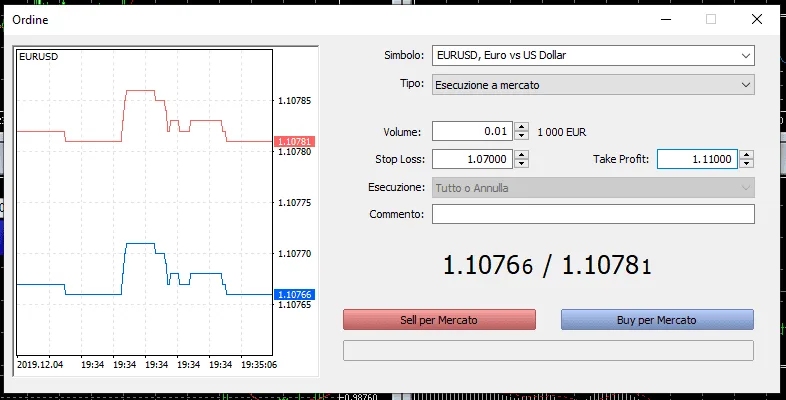Open the Simbolo dropdown for EURUSD
The image size is (786, 400).
pyautogui.click(x=593, y=56)
